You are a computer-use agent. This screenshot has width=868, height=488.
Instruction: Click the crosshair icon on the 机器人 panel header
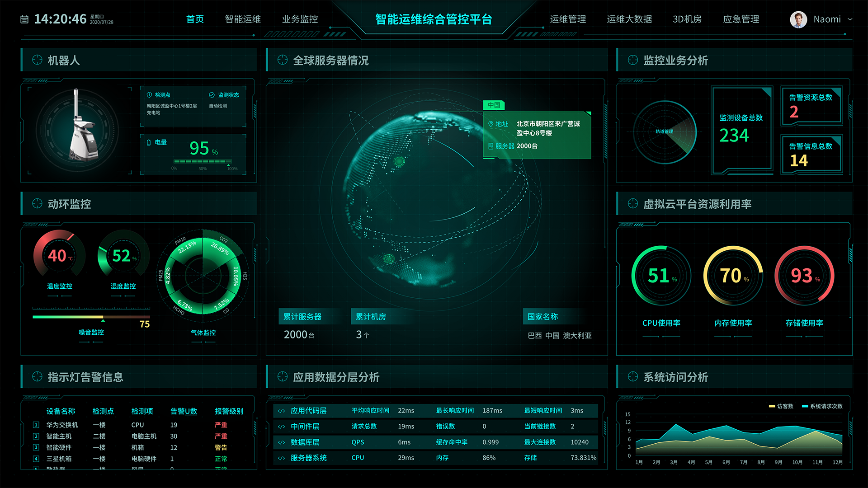click(x=38, y=59)
